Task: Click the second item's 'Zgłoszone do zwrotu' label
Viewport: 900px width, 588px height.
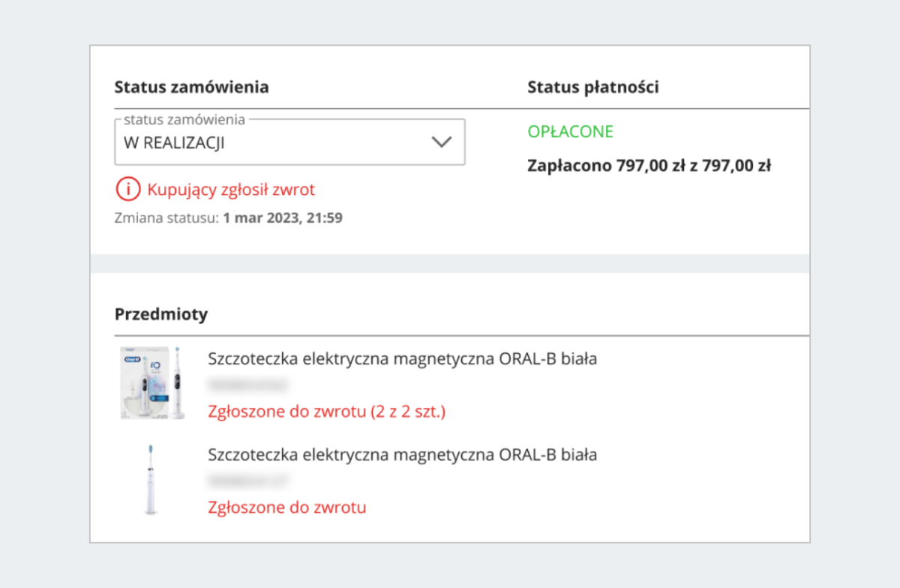Action: 286,507
